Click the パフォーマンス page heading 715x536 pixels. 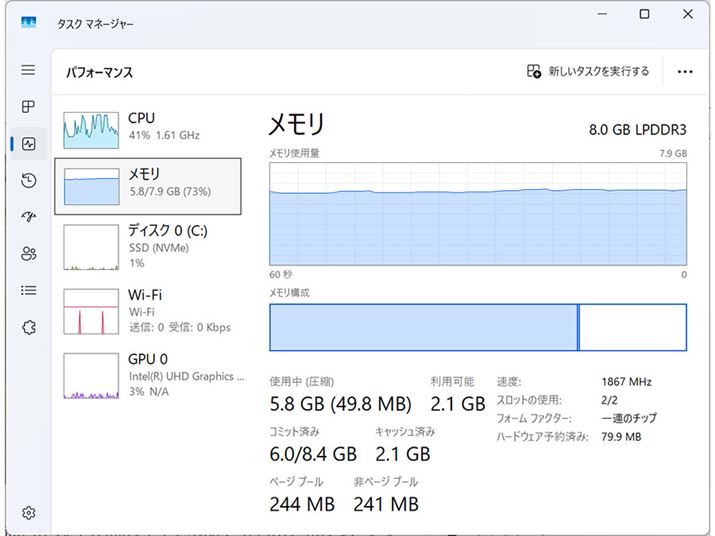pyautogui.click(x=99, y=72)
